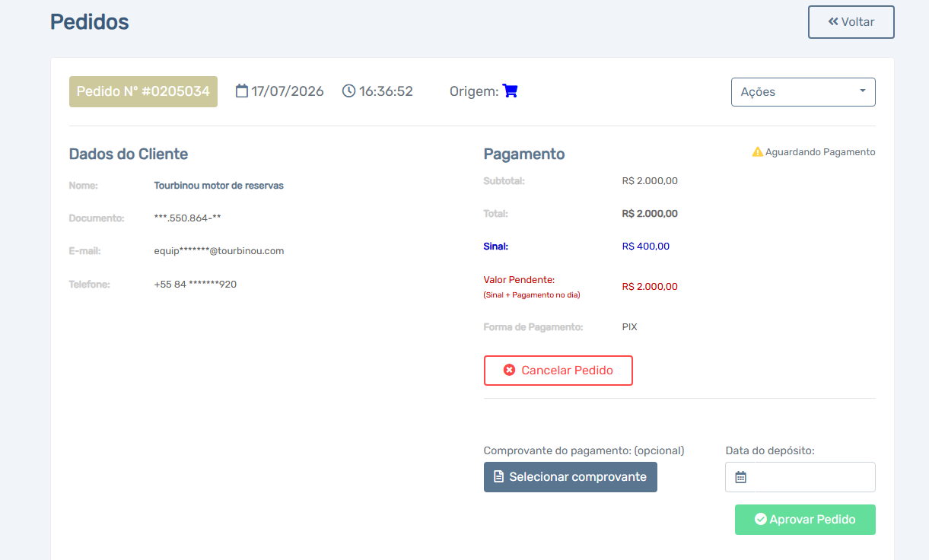Viewport: 929px width, 560px height.
Task: Click the double-chevron icon in Voltar
Action: [833, 22]
